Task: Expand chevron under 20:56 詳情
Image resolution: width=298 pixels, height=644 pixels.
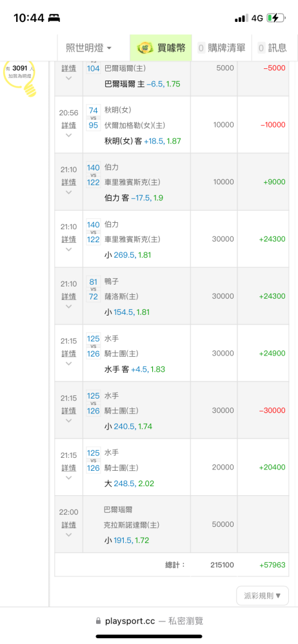Action: [69, 135]
